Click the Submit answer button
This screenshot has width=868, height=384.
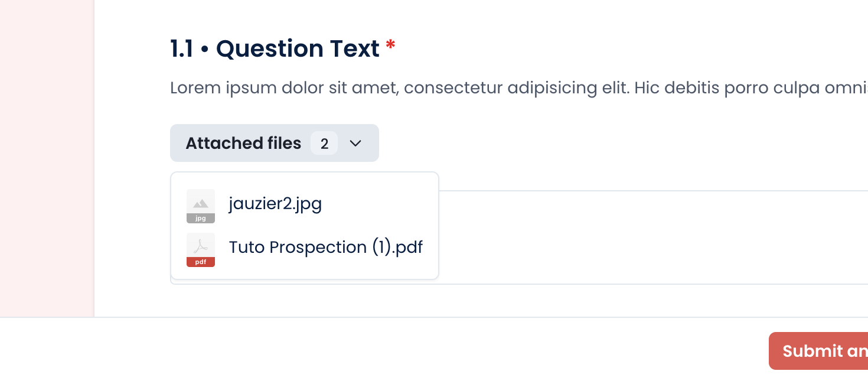tap(818, 351)
